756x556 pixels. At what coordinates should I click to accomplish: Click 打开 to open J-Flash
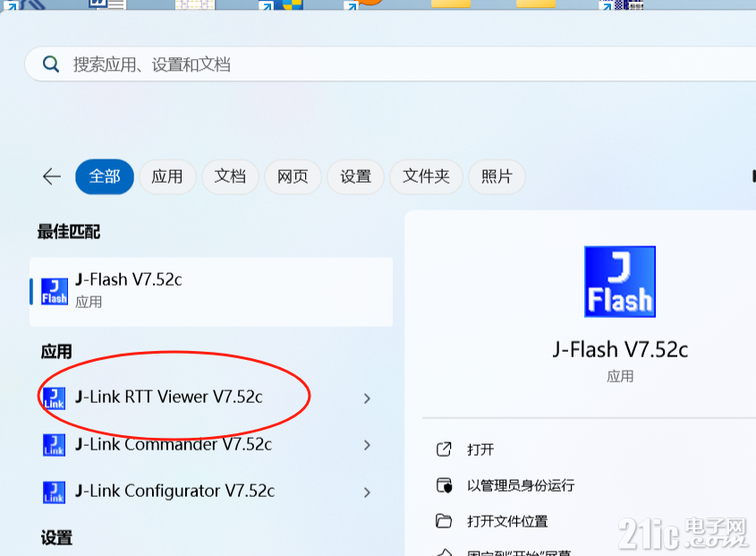coord(480,449)
